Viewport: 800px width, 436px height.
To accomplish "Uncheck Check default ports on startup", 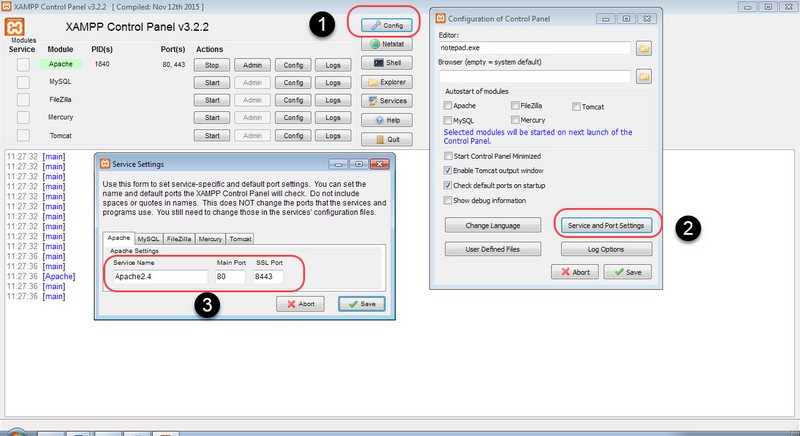I will (447, 185).
